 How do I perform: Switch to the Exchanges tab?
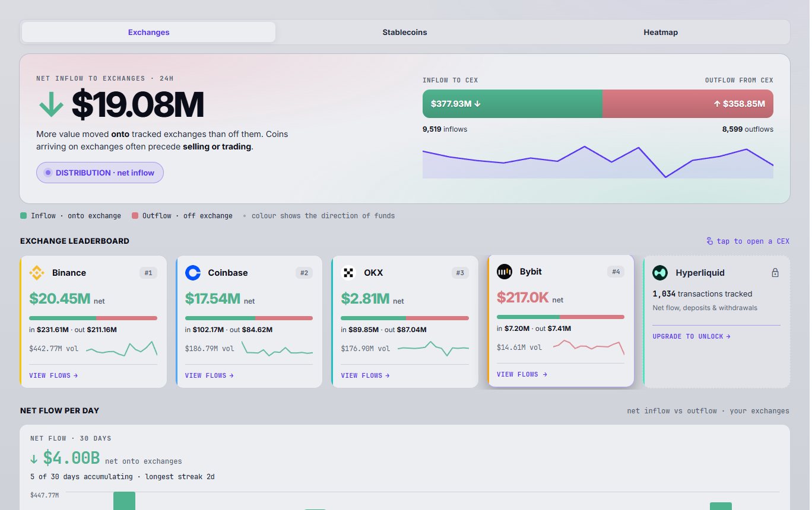148,32
